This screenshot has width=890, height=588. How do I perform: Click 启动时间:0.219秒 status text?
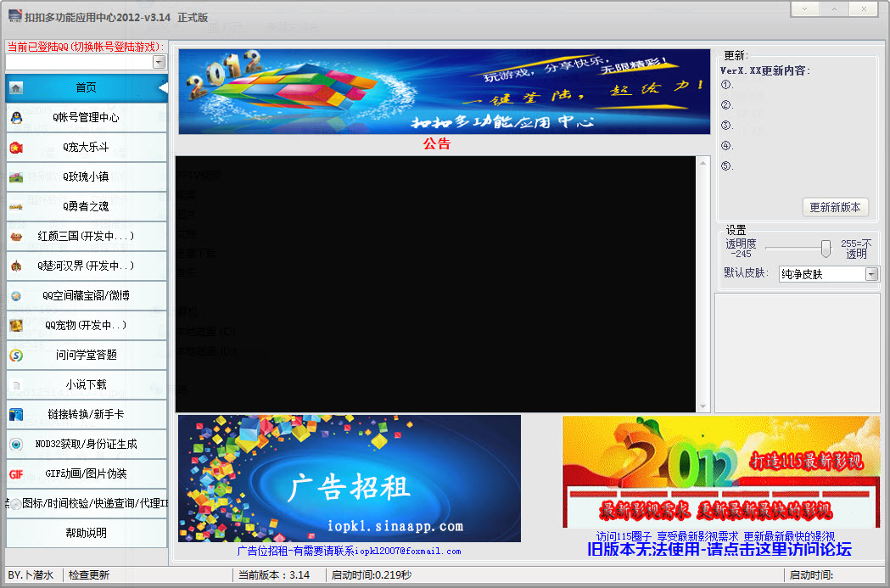click(372, 575)
